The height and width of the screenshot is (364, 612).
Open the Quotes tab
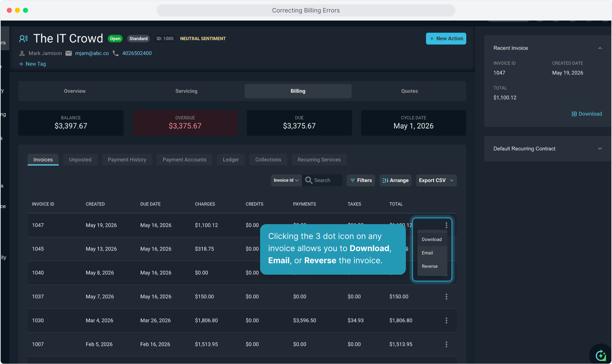[410, 91]
